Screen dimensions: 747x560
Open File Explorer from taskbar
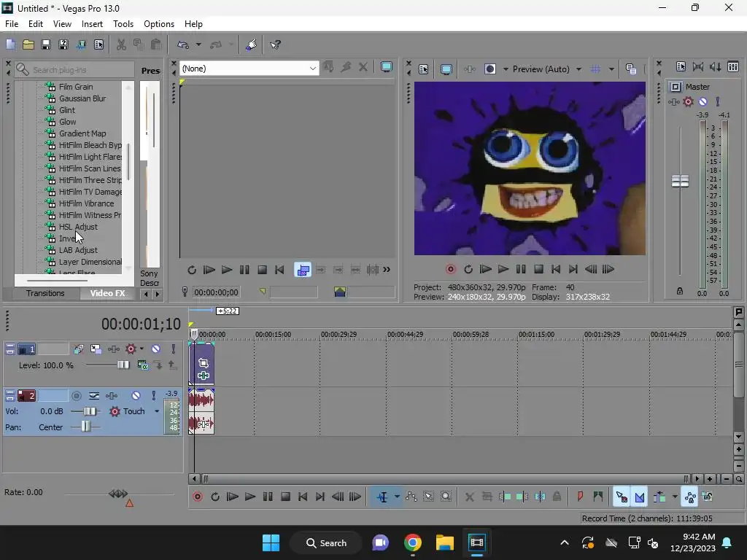coord(444,542)
